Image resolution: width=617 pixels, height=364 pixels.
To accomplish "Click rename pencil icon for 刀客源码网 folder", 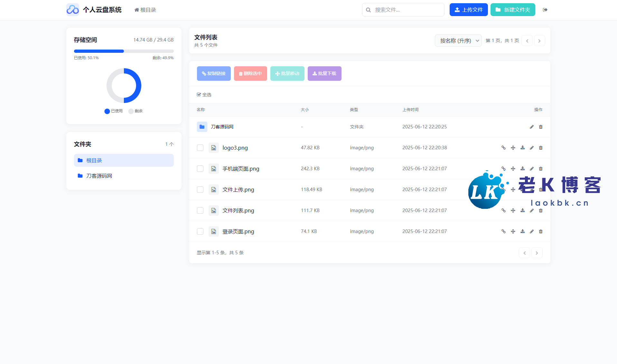I will (532, 127).
